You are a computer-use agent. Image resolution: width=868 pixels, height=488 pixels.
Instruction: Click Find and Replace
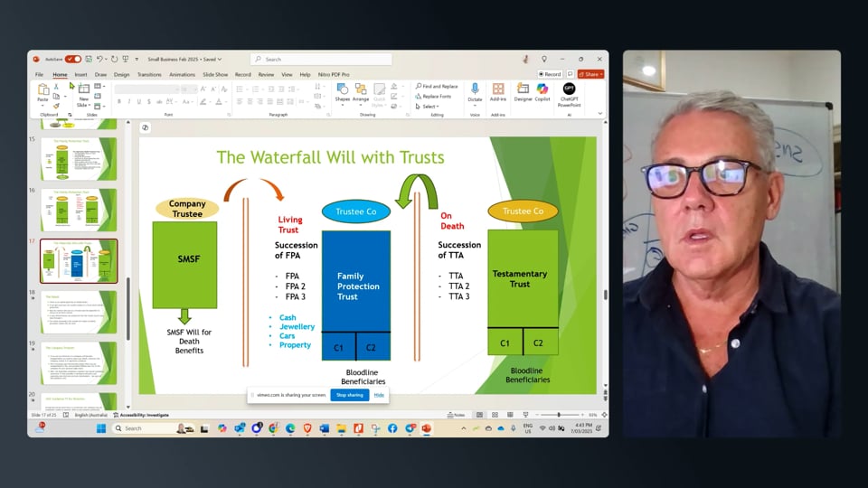[437, 87]
